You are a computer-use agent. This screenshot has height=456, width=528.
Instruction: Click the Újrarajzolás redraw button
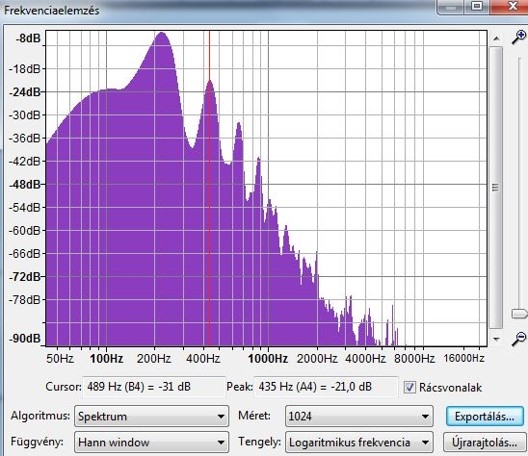click(485, 442)
